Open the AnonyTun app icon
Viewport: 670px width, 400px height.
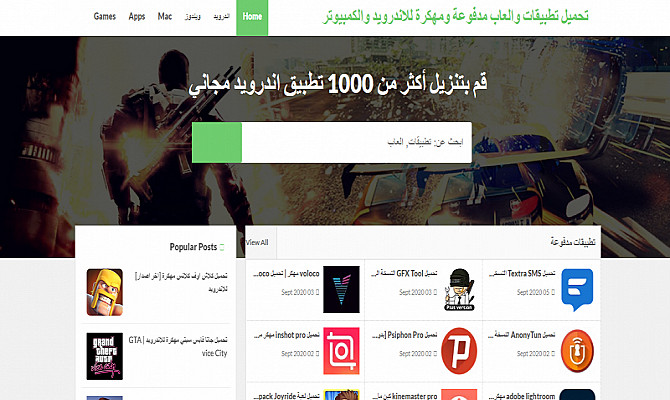click(x=577, y=351)
